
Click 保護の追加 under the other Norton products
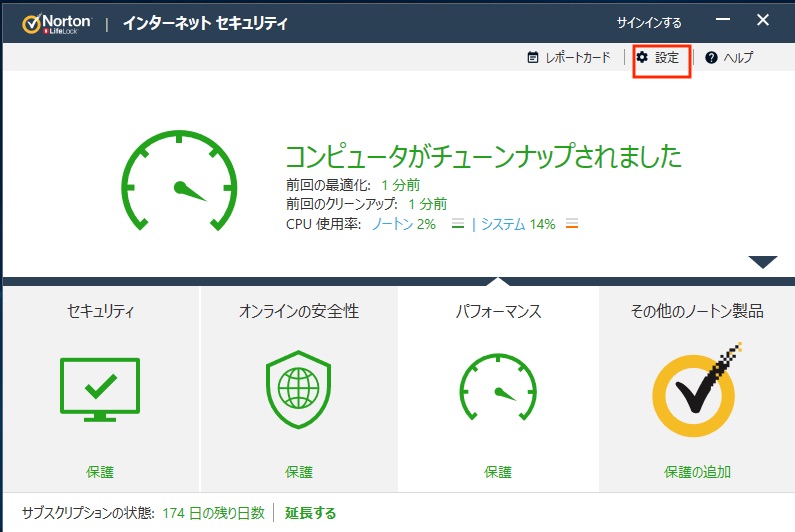(x=697, y=472)
